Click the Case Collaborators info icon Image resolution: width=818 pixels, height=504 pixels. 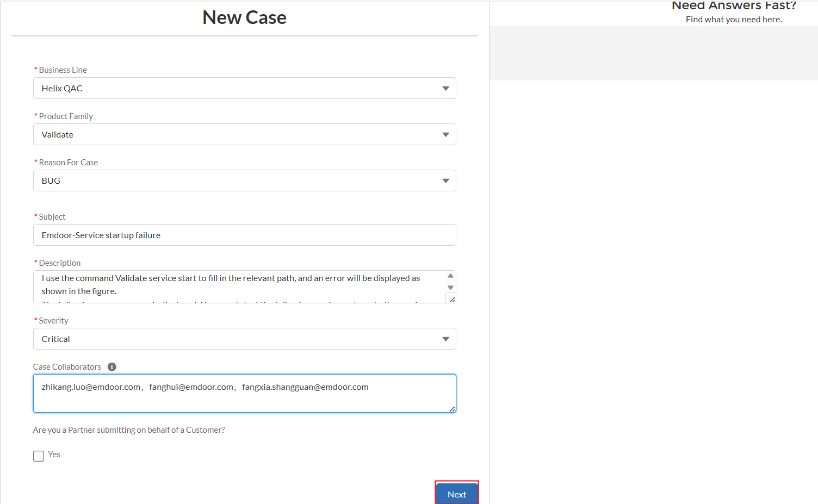click(x=112, y=367)
